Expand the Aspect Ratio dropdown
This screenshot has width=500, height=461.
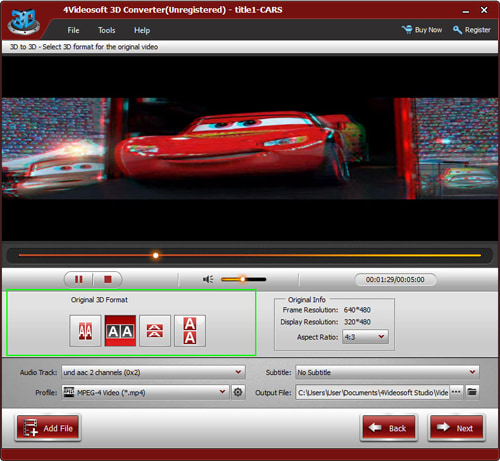pos(365,337)
